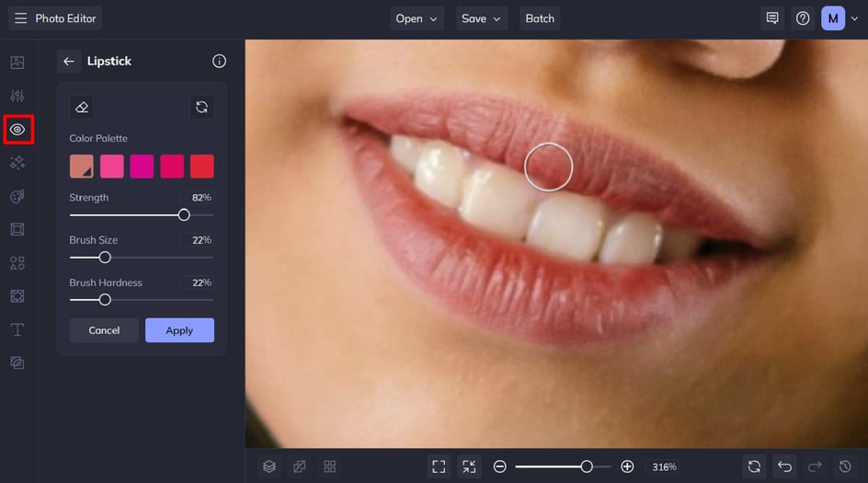Select the custom salmon color swatch
The height and width of the screenshot is (483, 868).
(x=82, y=167)
